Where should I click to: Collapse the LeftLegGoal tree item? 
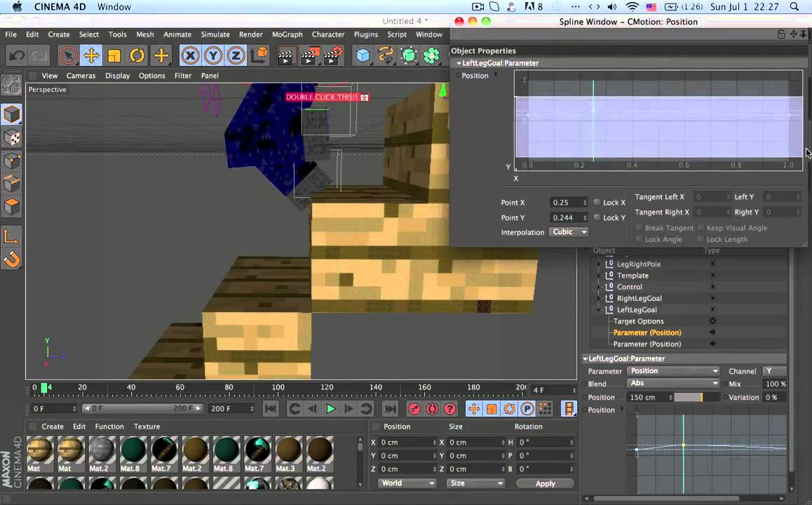pyautogui.click(x=599, y=310)
